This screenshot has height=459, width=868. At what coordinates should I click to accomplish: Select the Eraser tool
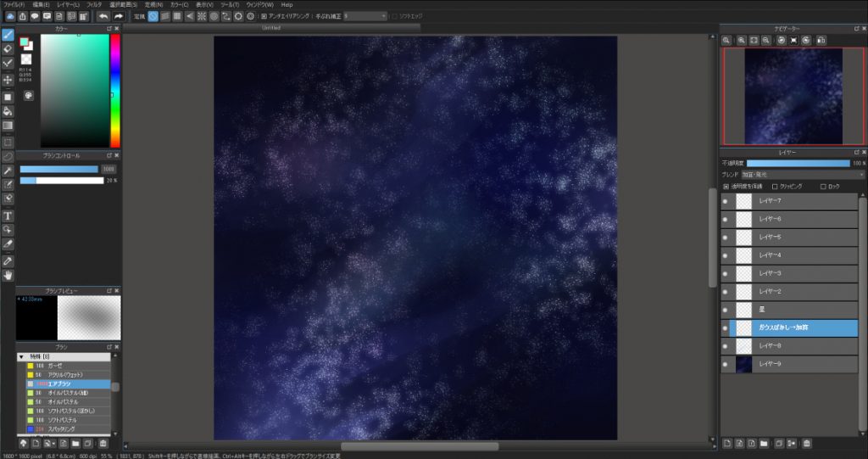pyautogui.click(x=8, y=48)
